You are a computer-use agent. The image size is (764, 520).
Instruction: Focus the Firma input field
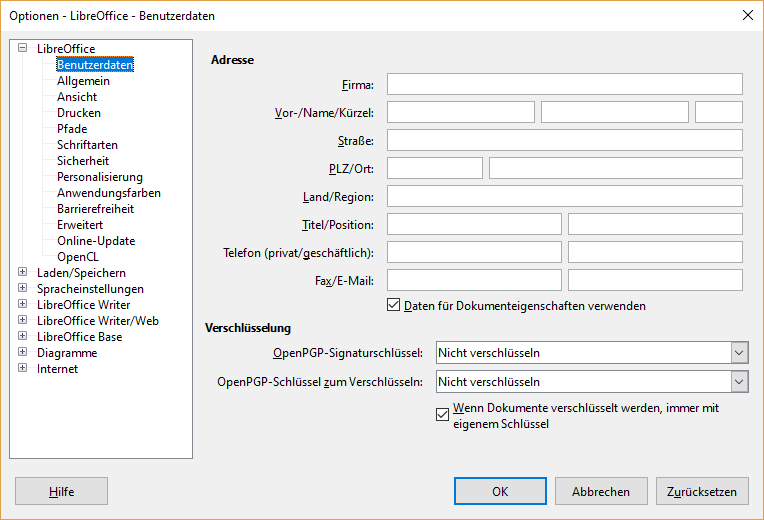click(565, 84)
